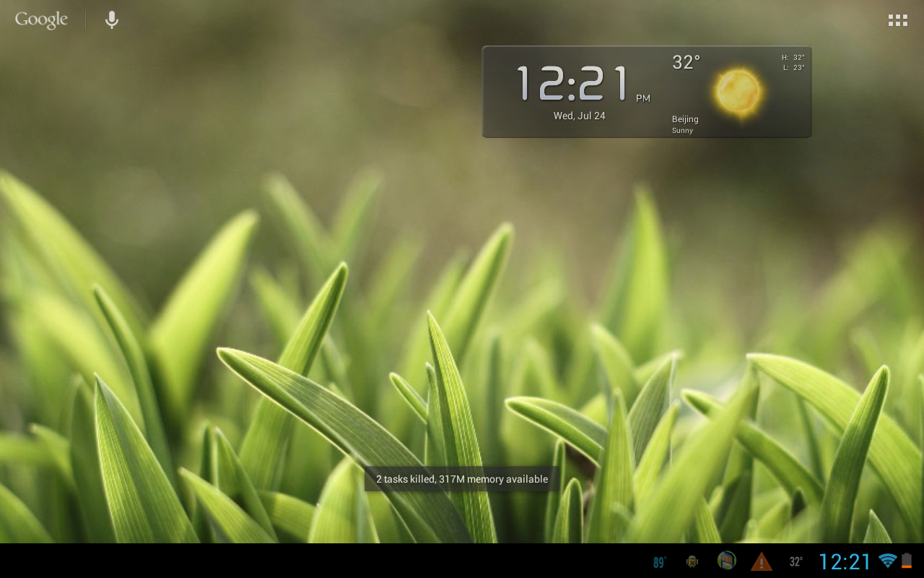Open the all apps launcher grid
The width and height of the screenshot is (924, 578).
[x=897, y=20]
